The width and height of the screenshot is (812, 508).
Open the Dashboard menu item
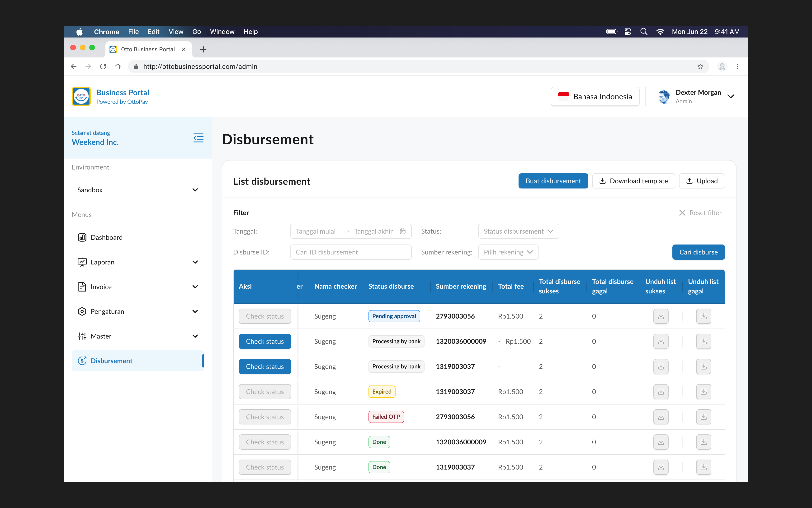click(x=107, y=238)
